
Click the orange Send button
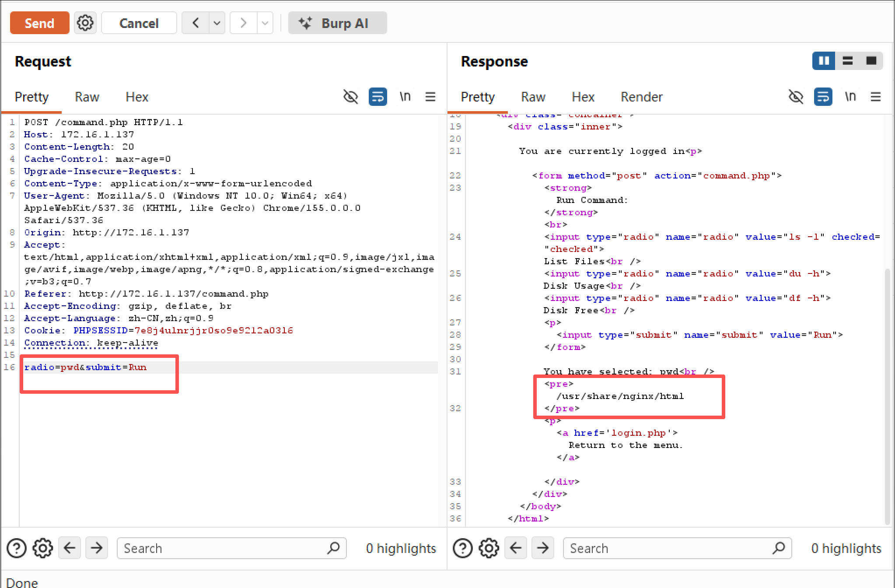(x=39, y=23)
